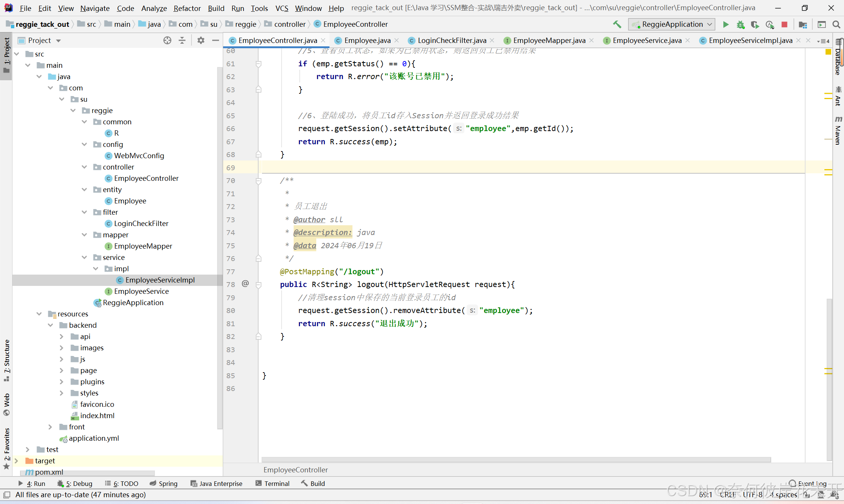
Task: Switch to the LoginCheckFilter.java tab
Action: 452,40
